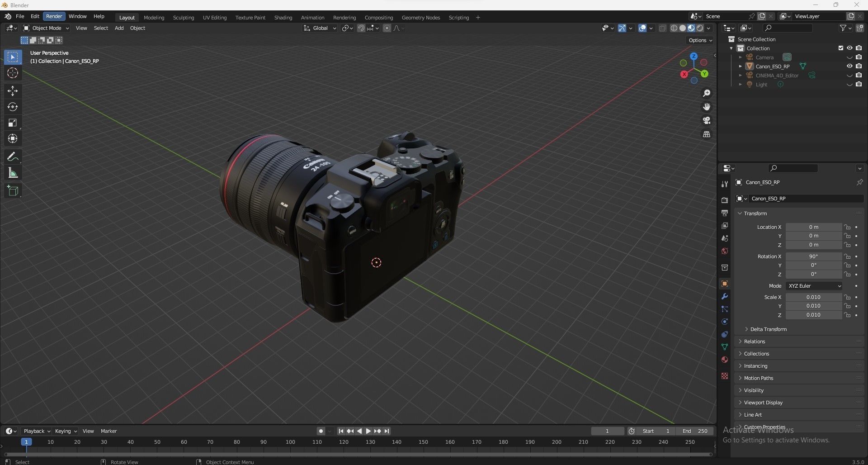Expand Canon_ESO_RP in outliner
Screen dimensions: 868x465
click(741, 66)
